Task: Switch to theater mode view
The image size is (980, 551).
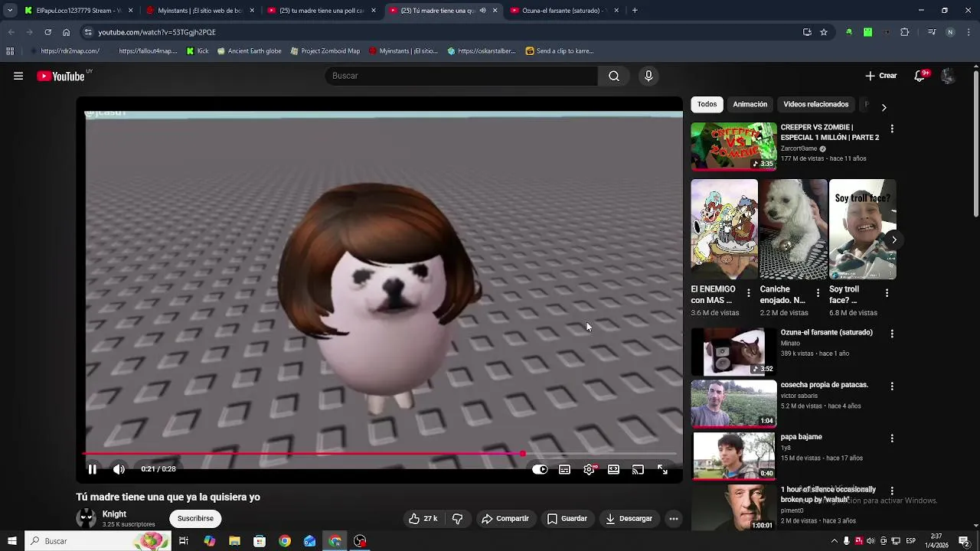Action: [613, 470]
